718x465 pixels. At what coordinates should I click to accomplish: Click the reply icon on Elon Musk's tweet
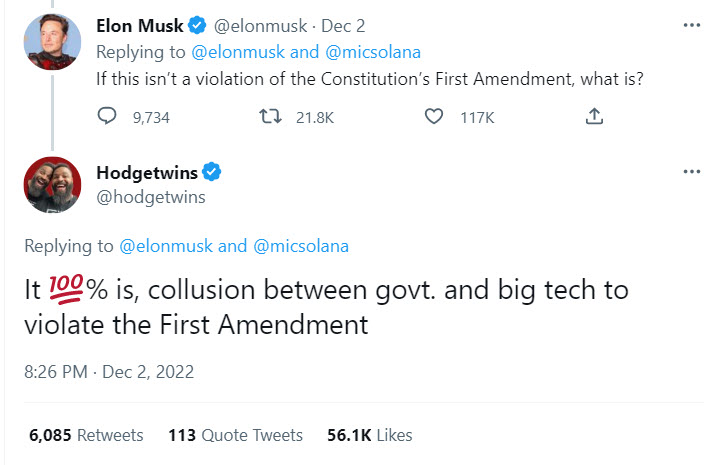tap(107, 117)
